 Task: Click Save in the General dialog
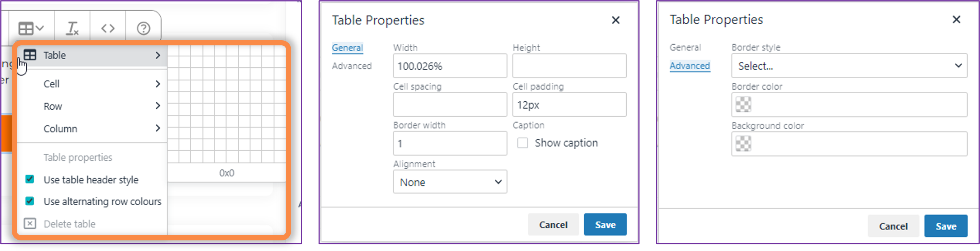(604, 224)
